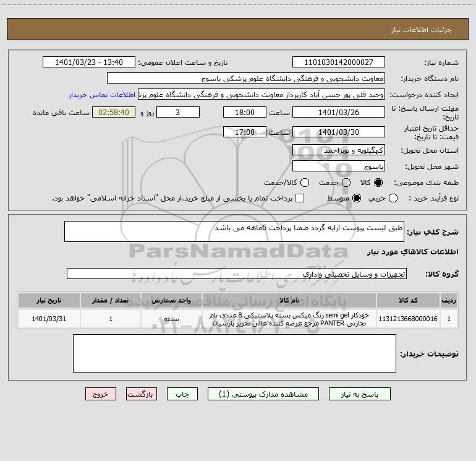Viewport: 476px width, 461px height.
Task: Click the پاسخ به نیاز button
Action: [x=360, y=394]
